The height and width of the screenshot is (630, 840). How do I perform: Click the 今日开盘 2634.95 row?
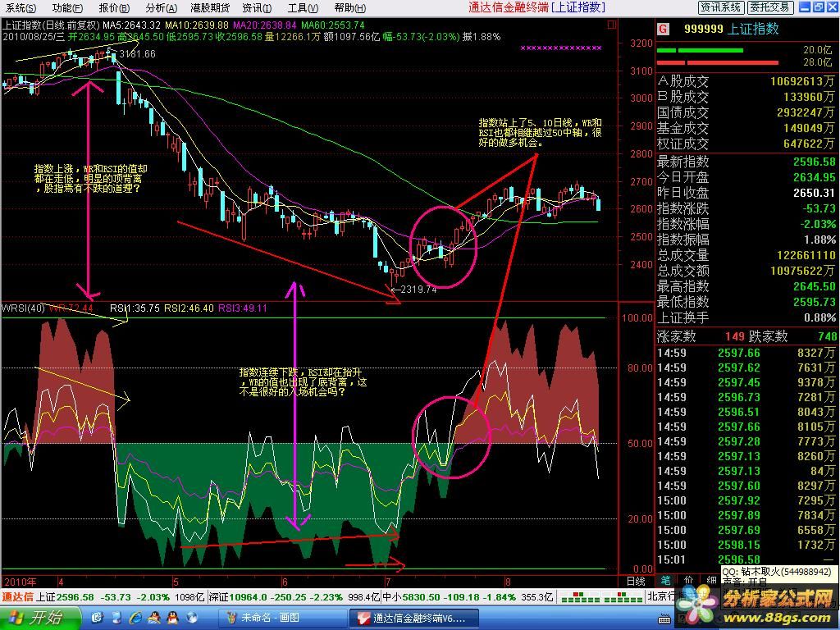pos(746,177)
